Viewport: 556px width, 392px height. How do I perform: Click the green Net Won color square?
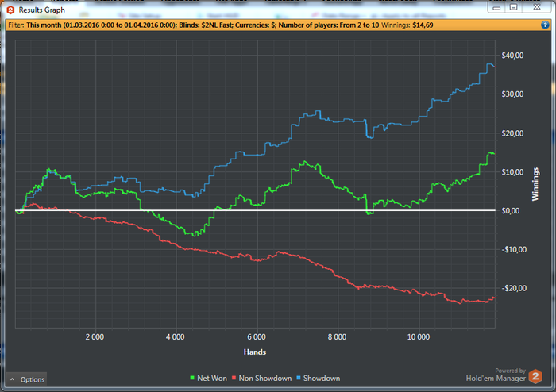point(192,378)
